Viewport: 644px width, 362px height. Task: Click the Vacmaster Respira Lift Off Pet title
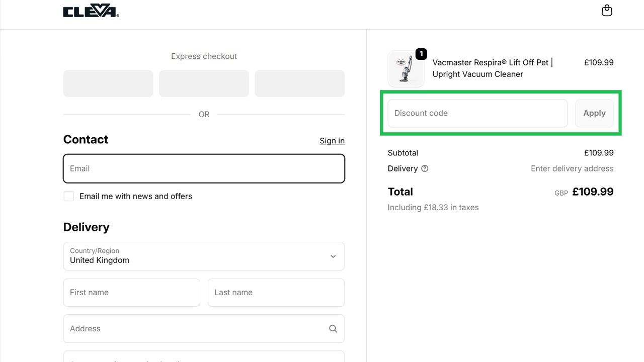(493, 68)
